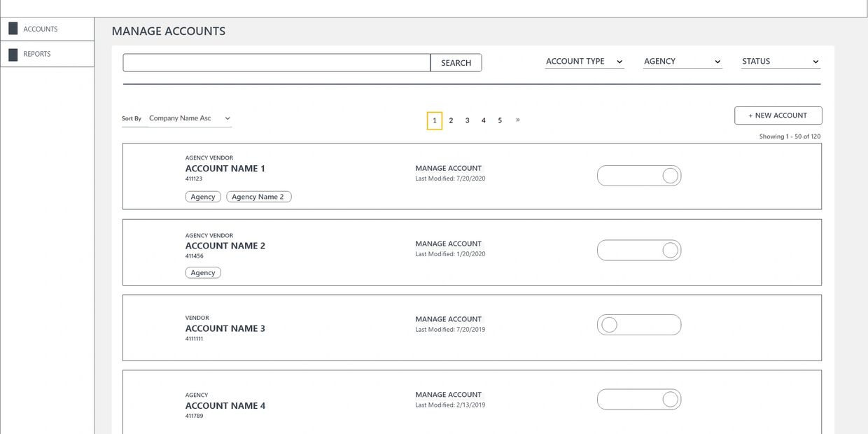Open the Status filter dropdown

pos(780,62)
